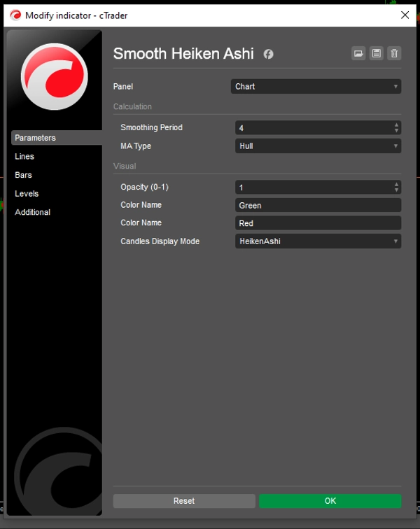This screenshot has height=529, width=420.
Task: Close the Modify indicator dialog
Action: coord(405,15)
